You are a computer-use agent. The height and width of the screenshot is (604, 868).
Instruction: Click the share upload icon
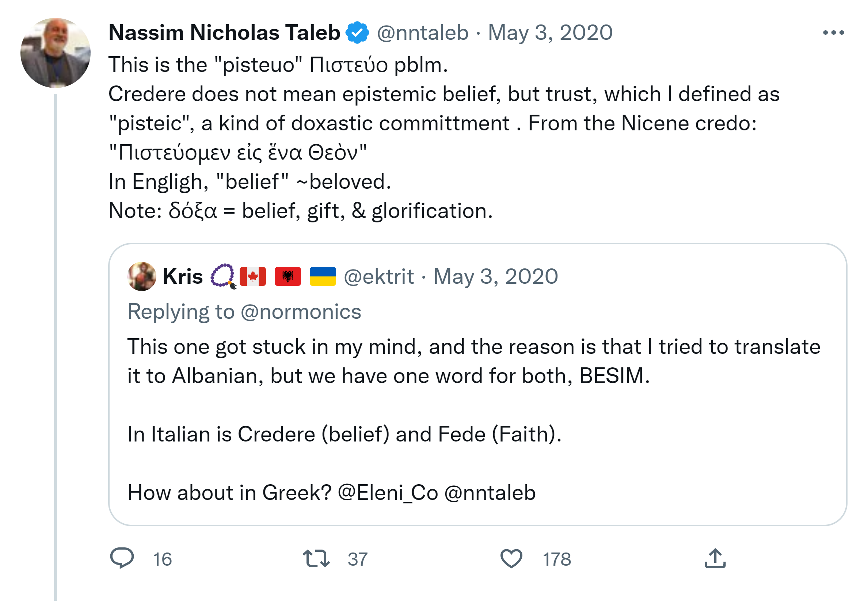[715, 558]
